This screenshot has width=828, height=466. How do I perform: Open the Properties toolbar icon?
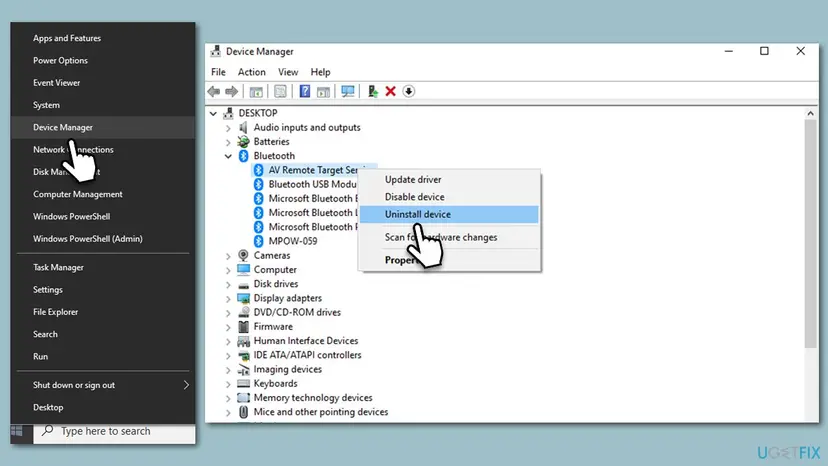(x=280, y=91)
